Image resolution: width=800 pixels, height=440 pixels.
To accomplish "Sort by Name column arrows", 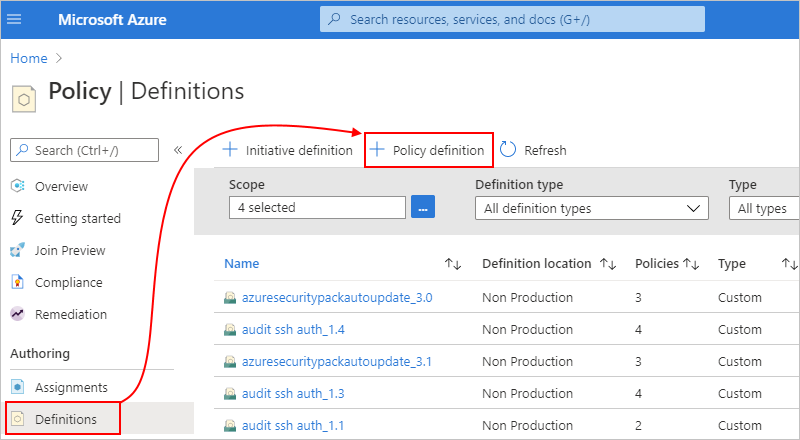I will 453,264.
